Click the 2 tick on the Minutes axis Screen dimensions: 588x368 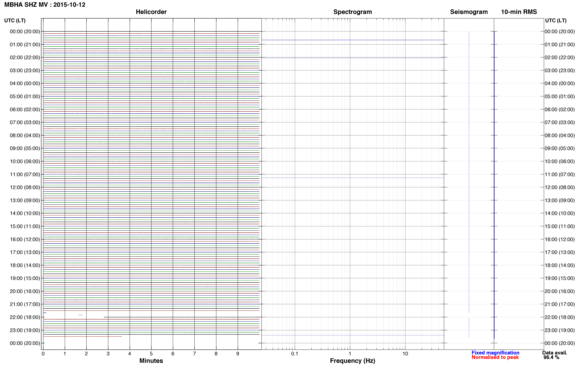coord(86,354)
